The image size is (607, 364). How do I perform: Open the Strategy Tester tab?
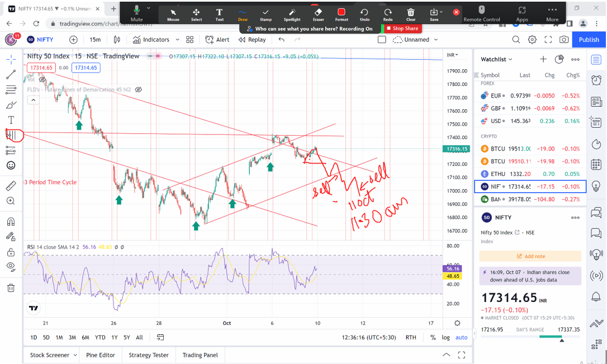pos(149,355)
